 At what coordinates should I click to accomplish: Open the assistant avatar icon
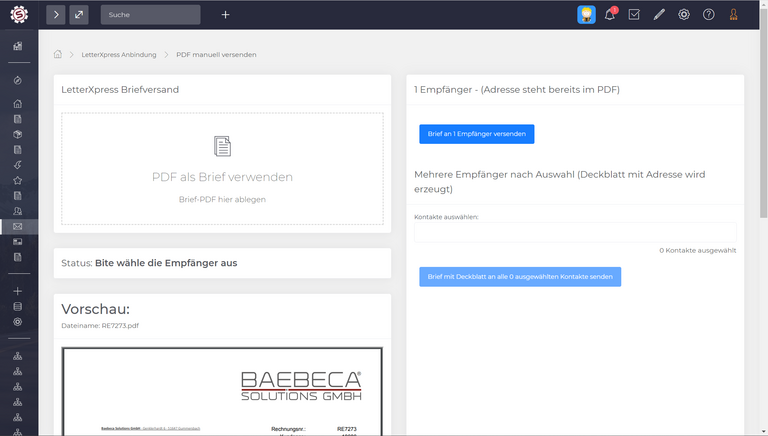coord(586,15)
